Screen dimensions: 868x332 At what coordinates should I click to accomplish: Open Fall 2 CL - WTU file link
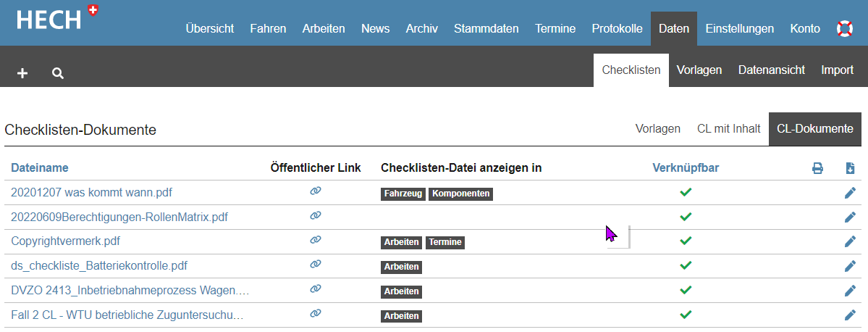[127, 315]
